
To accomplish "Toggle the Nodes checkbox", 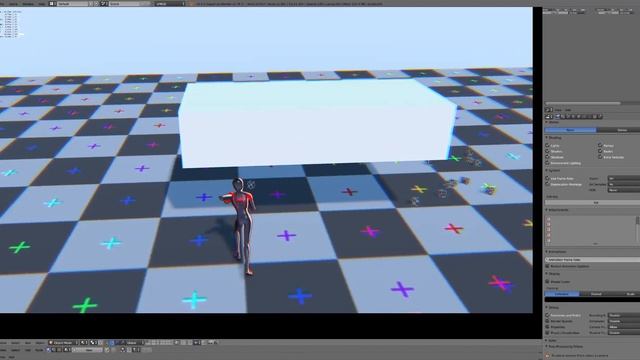I will tap(600, 151).
